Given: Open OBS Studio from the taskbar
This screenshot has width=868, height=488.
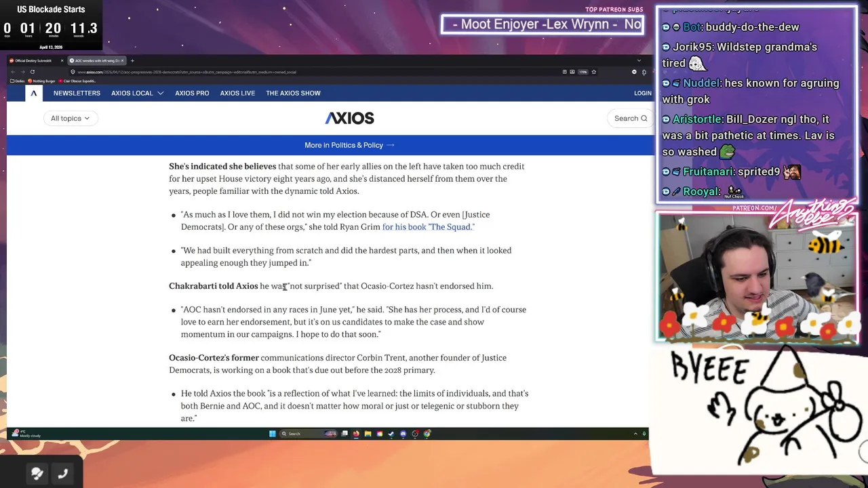Looking at the screenshot, I should click(415, 434).
